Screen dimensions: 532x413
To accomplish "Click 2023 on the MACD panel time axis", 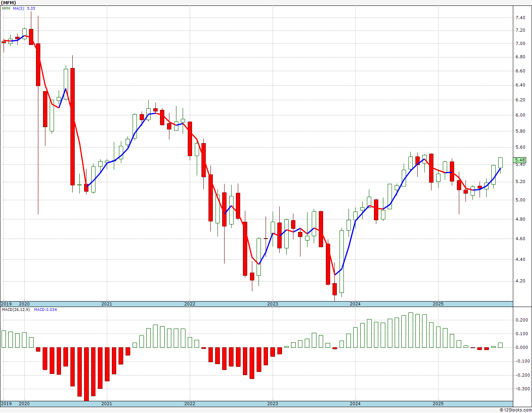I will [x=273, y=404].
